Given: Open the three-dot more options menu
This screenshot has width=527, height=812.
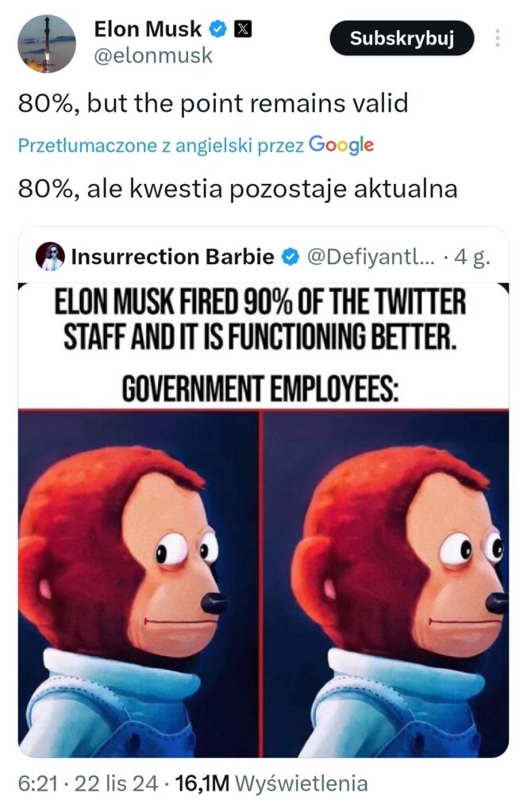Looking at the screenshot, I should pyautogui.click(x=498, y=38).
